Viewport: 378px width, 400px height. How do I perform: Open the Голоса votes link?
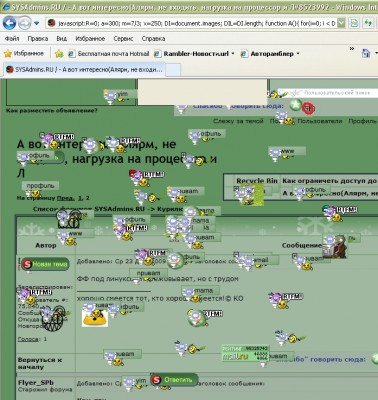(x=28, y=339)
